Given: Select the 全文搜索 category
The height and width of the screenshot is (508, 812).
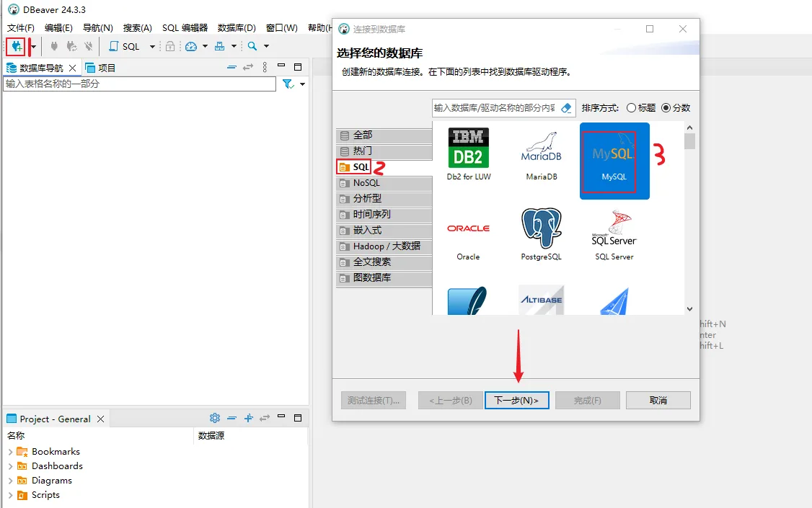Looking at the screenshot, I should coord(384,262).
